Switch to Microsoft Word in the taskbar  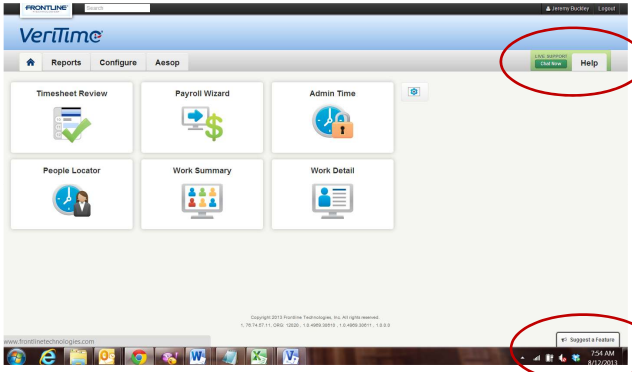pyautogui.click(x=198, y=357)
